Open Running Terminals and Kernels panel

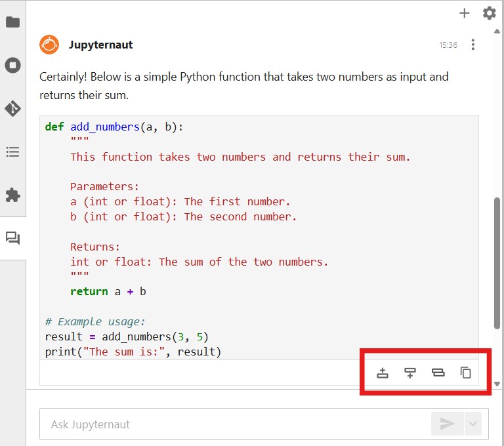(12, 65)
